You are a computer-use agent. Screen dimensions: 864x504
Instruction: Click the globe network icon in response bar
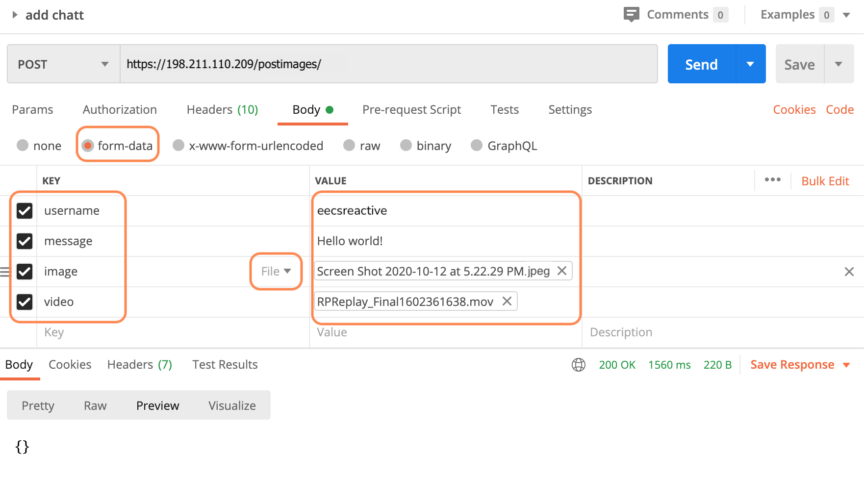coord(579,365)
